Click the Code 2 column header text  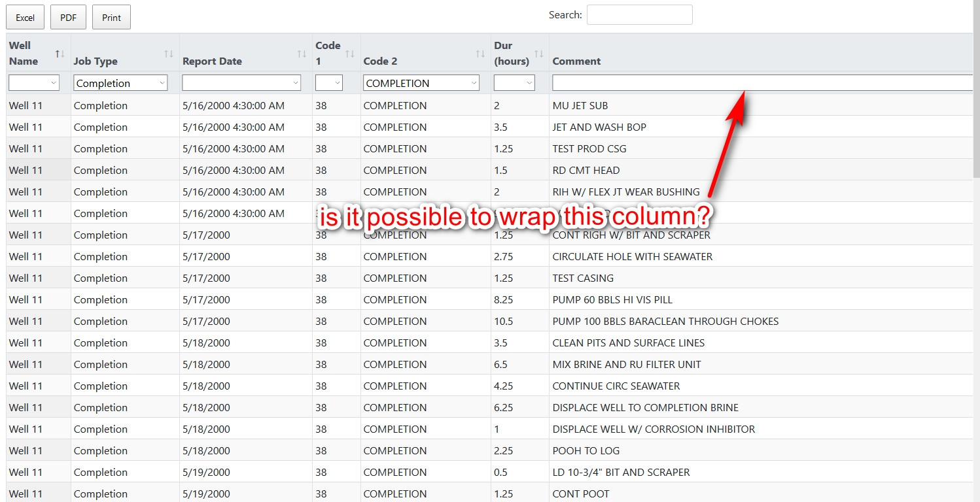tap(380, 61)
